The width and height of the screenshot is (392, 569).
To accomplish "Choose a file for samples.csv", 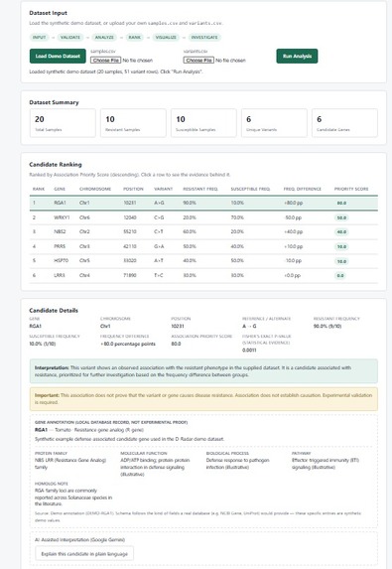I will 105,61.
